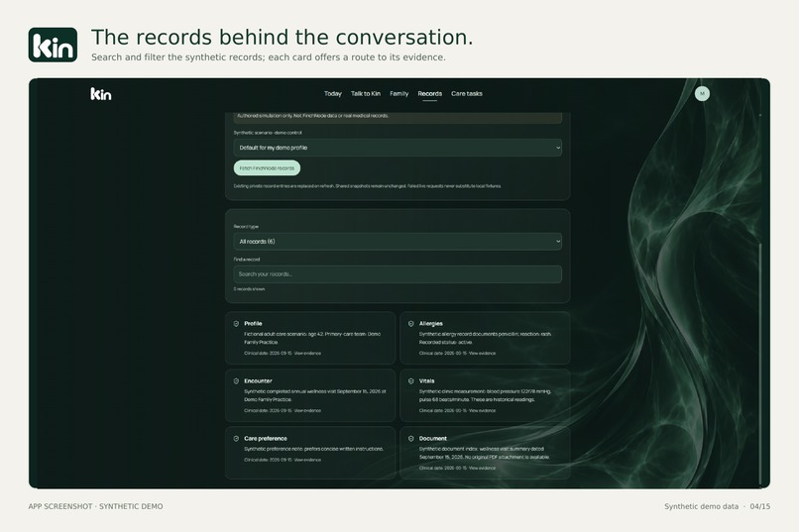Click the shield icon on the Profile card
This screenshot has height=532, width=799.
pos(236,324)
